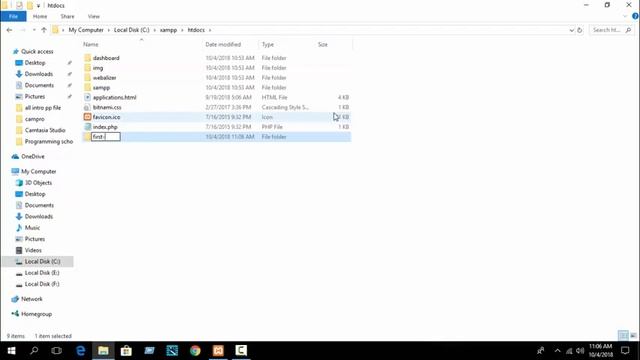Image resolution: width=640 pixels, height=360 pixels.
Task: Open OneDrive in navigation pane
Action: click(x=33, y=156)
